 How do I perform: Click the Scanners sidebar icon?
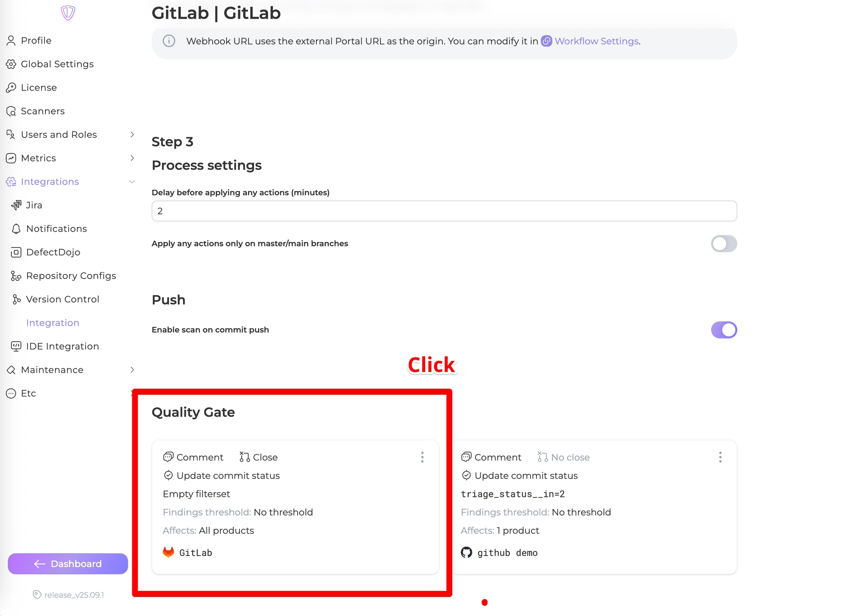tap(11, 111)
